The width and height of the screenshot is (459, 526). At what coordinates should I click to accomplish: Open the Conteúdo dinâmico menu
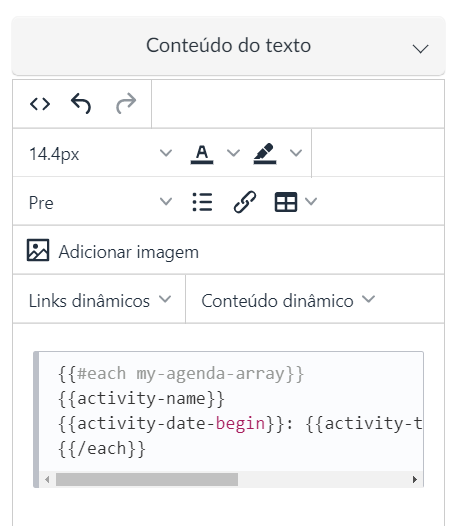click(288, 300)
